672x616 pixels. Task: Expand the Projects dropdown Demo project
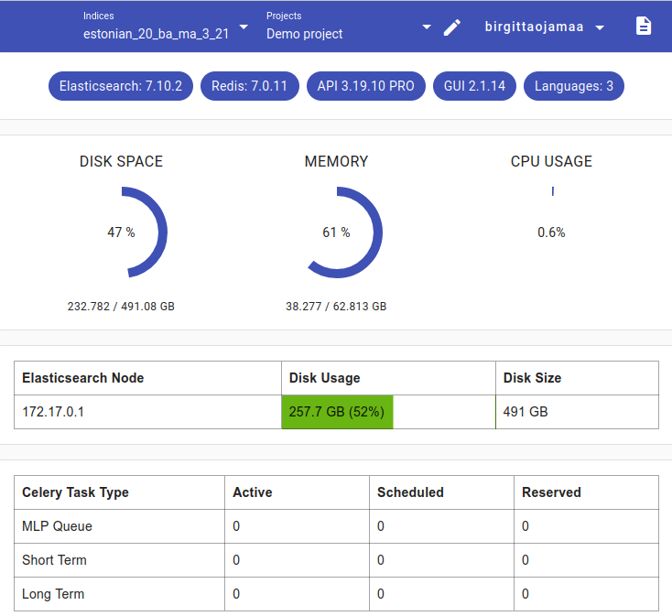point(349,27)
